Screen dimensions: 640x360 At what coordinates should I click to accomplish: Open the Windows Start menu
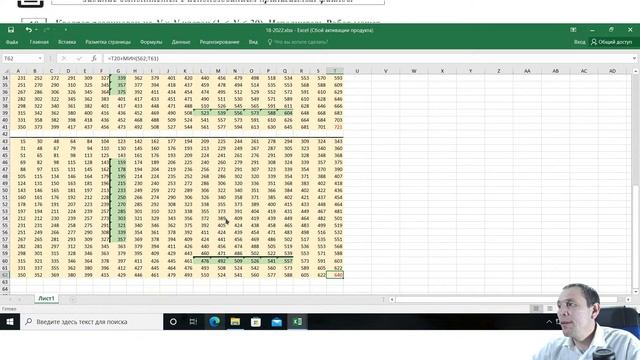10,322
